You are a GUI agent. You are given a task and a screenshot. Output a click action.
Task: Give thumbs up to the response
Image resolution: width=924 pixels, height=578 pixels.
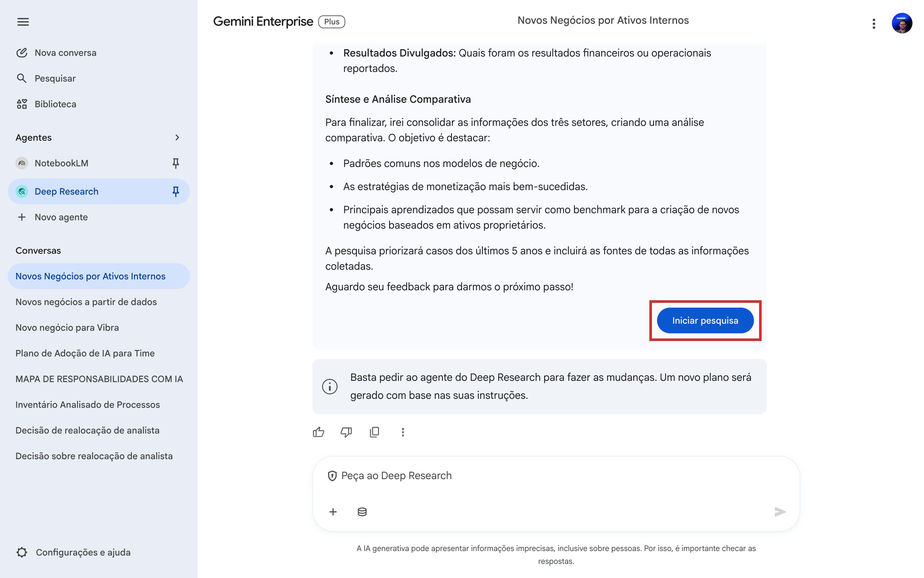click(x=319, y=432)
